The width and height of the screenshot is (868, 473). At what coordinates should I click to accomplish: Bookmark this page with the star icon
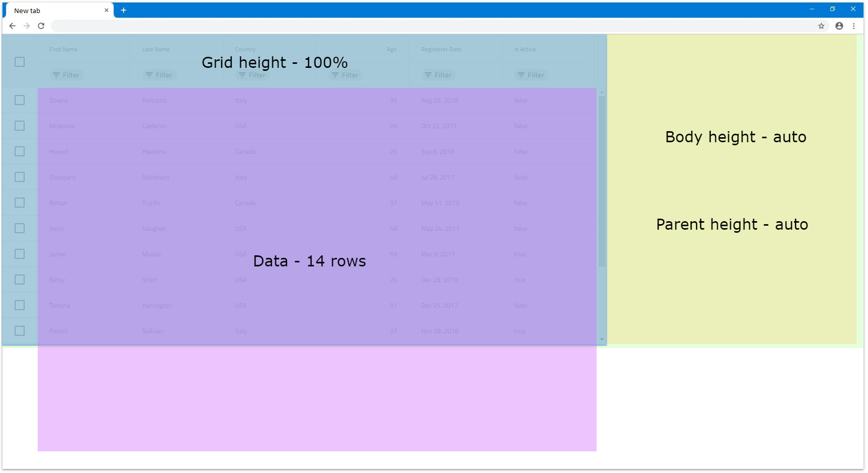821,26
